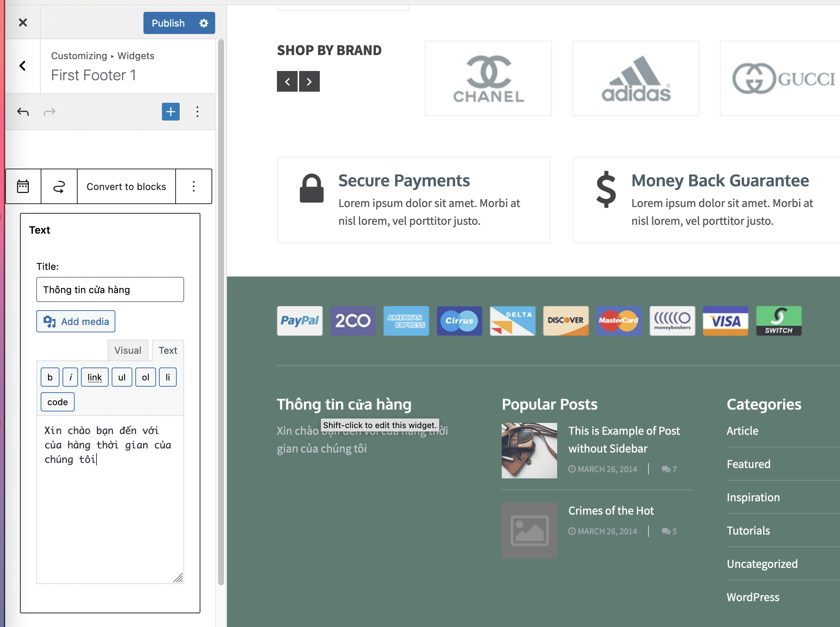
Task: Click the Undo arrow icon
Action: coord(23,112)
